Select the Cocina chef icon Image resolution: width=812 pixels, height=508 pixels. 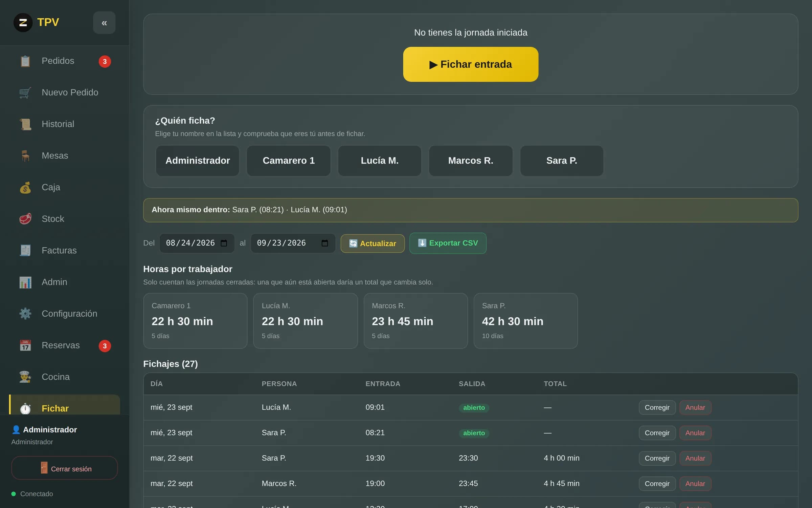pyautogui.click(x=25, y=377)
